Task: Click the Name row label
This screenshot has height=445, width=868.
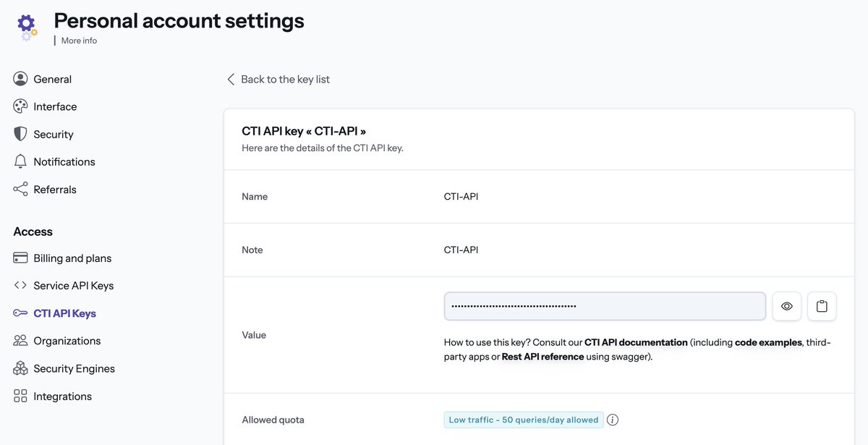Action: point(255,196)
